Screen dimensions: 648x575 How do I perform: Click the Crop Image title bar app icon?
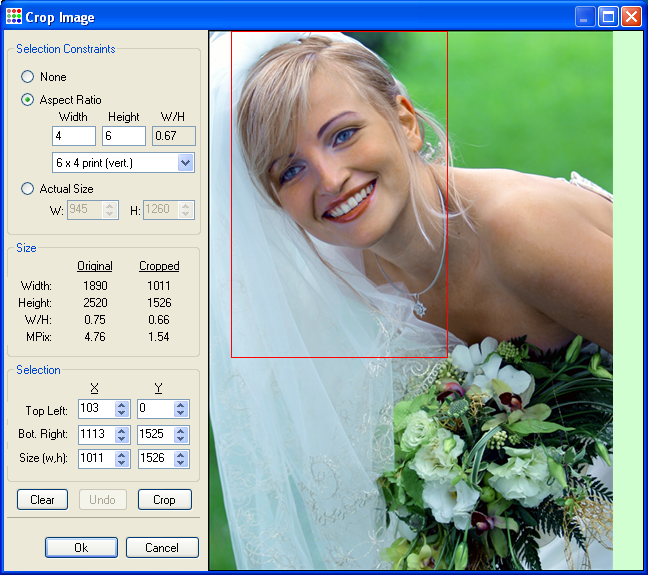13,16
